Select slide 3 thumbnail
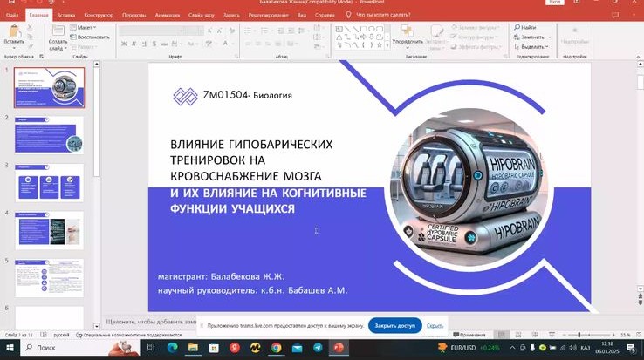The width and height of the screenshot is (644, 360). (49, 183)
